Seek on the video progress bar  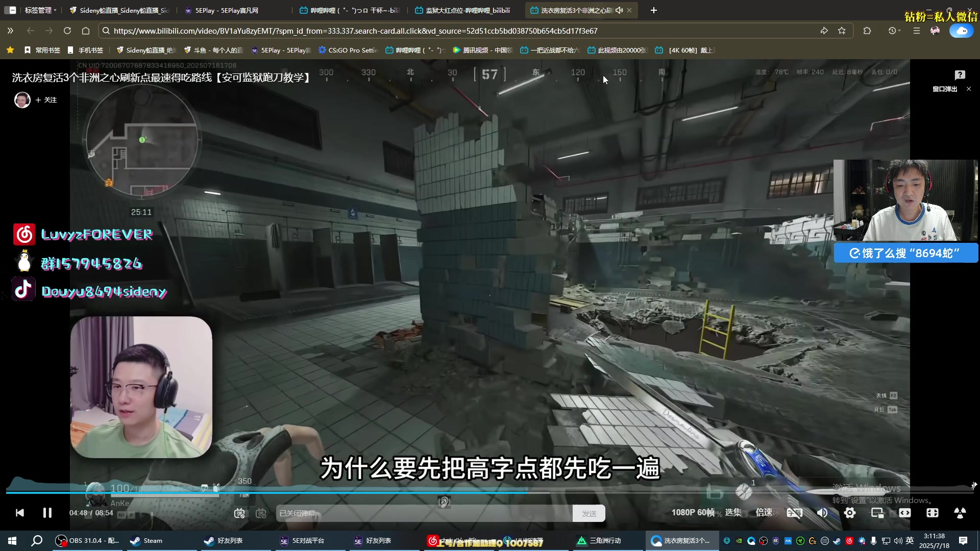click(x=490, y=492)
